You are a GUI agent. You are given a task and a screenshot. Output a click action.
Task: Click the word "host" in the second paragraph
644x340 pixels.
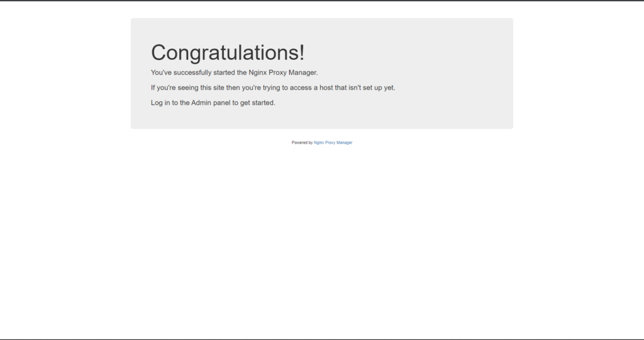pos(326,88)
